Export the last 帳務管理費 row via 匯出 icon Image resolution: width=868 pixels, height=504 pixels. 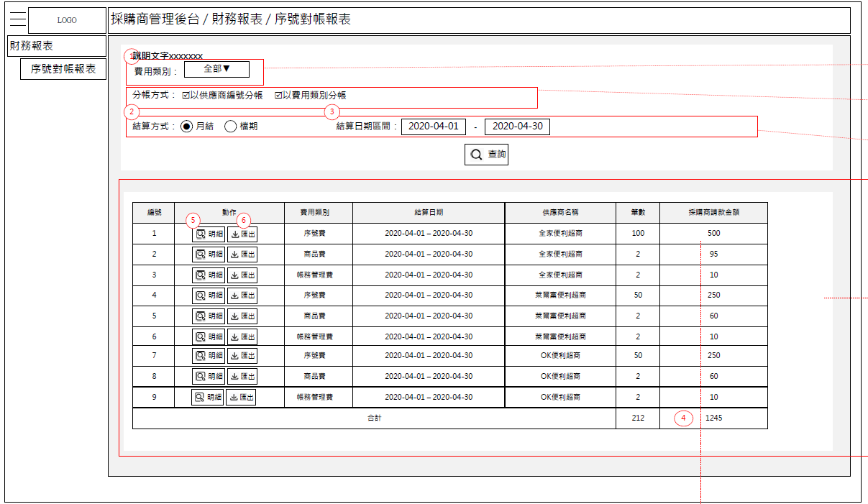coord(243,396)
